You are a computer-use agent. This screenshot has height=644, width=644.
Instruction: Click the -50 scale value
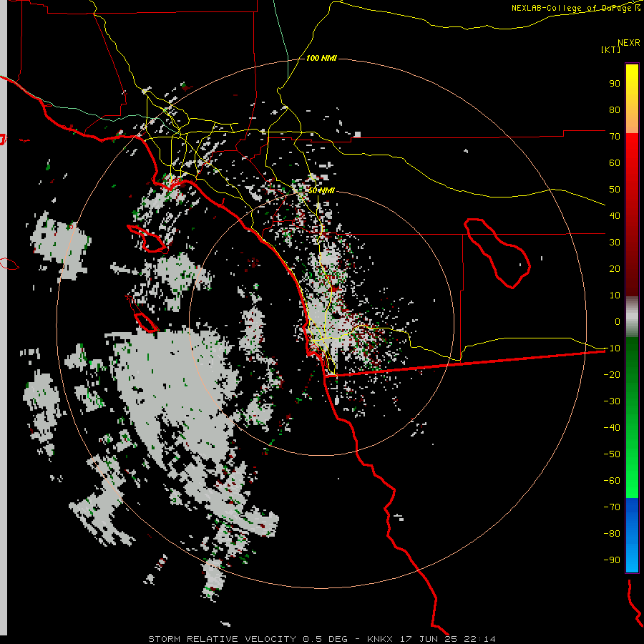pyautogui.click(x=612, y=454)
